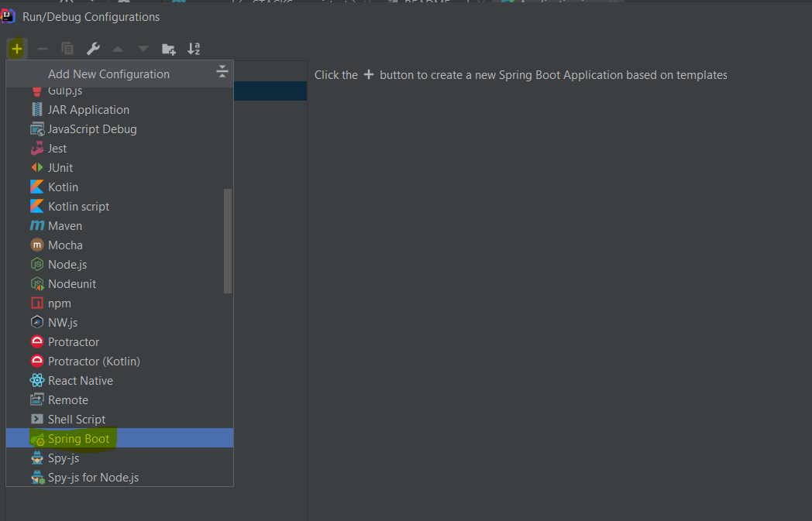Click the Node.js icon
The width and height of the screenshot is (812, 521).
pos(36,265)
